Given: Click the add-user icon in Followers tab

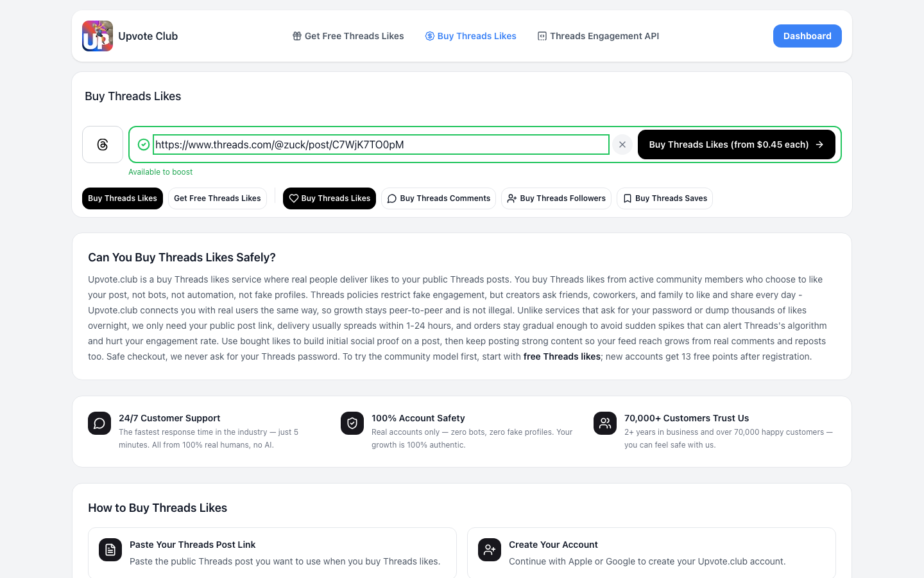Looking at the screenshot, I should (512, 198).
